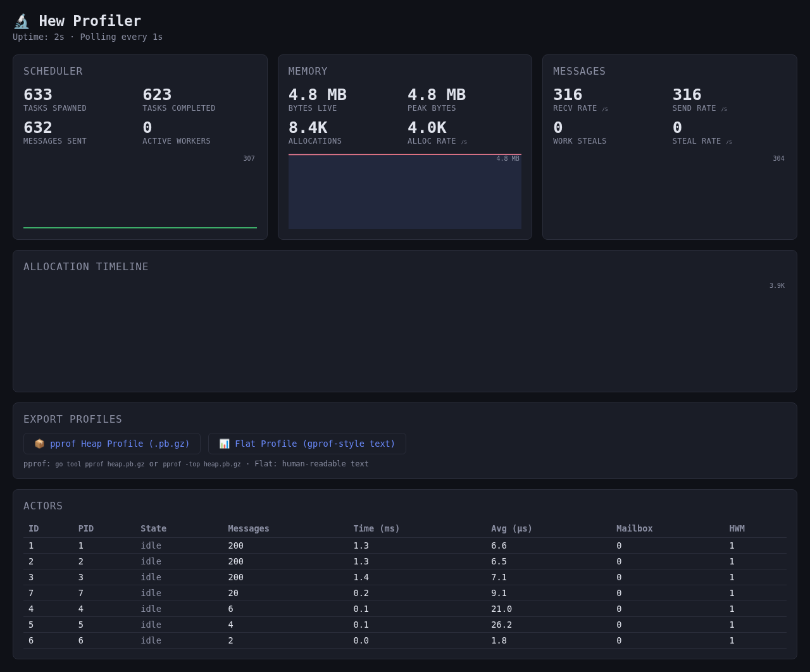Select the 4.0K Alloc Rate value

tap(427, 128)
